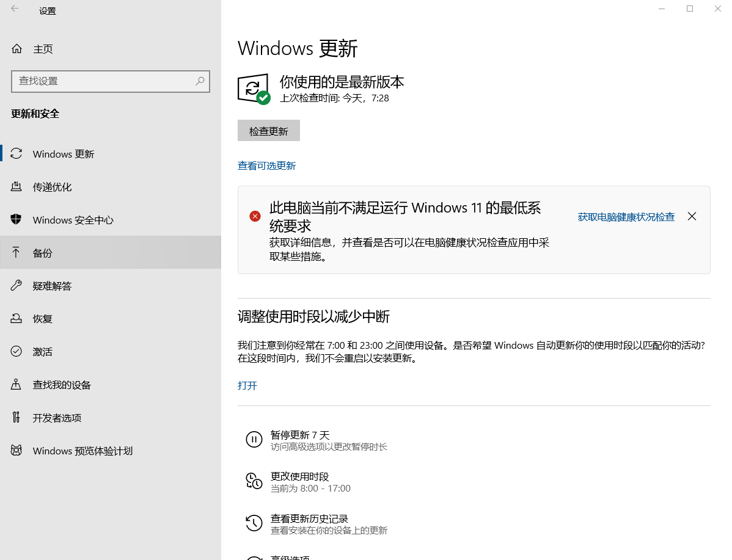Click the red error icon in Windows 11 notice
The image size is (732, 560).
pyautogui.click(x=255, y=216)
